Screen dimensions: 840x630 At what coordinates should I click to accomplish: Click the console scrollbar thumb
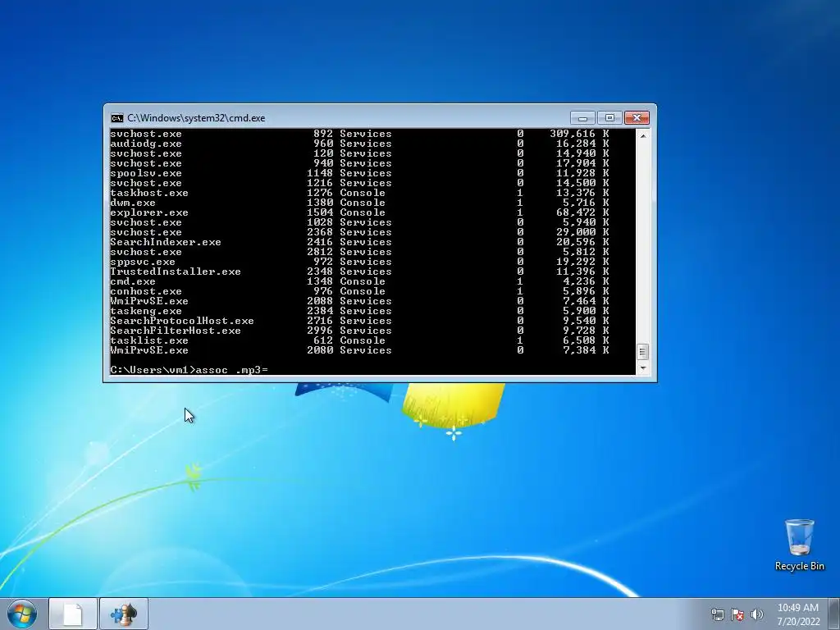point(643,352)
